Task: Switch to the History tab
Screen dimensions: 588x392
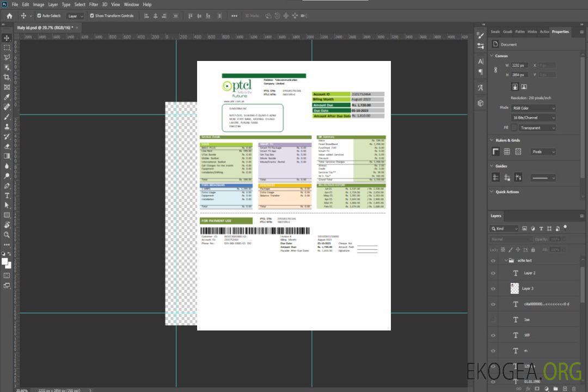Action: pyautogui.click(x=532, y=32)
